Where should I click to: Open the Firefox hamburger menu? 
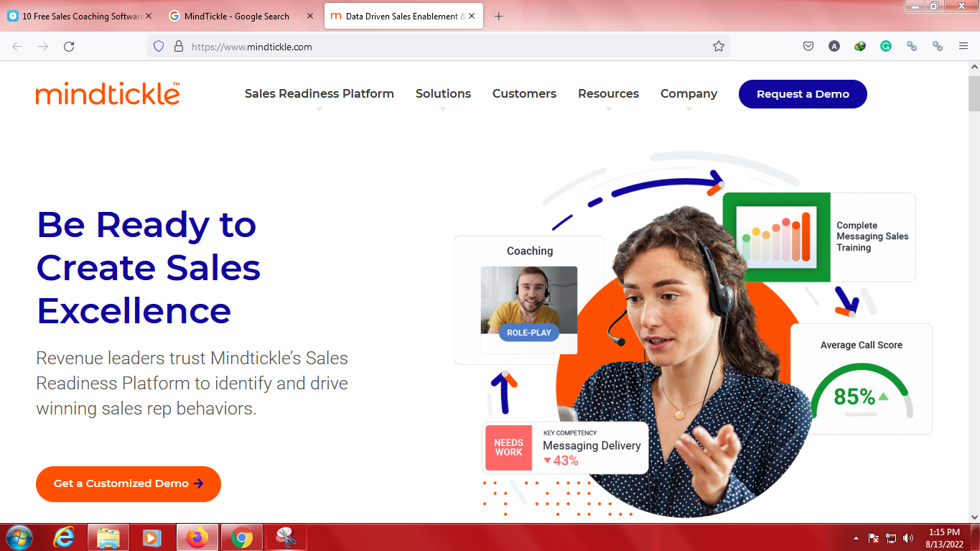(x=963, y=46)
